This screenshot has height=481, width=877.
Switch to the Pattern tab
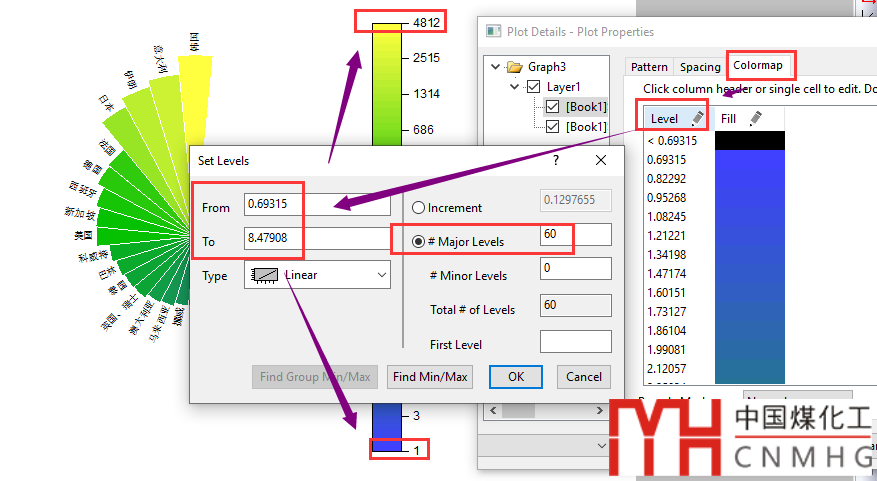point(649,67)
